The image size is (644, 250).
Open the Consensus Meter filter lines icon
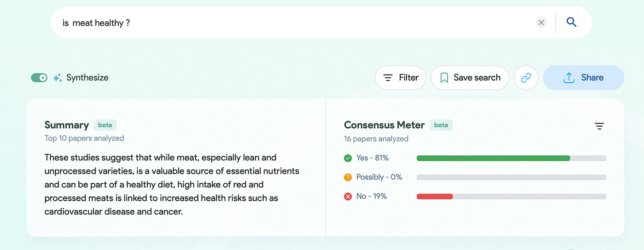click(x=599, y=126)
